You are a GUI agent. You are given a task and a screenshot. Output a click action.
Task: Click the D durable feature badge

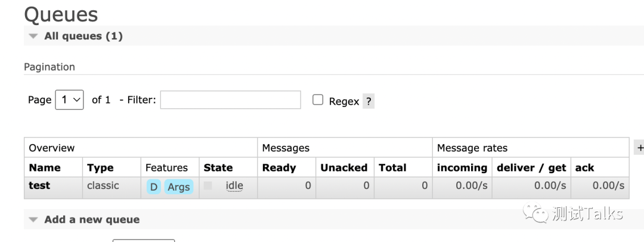(154, 187)
